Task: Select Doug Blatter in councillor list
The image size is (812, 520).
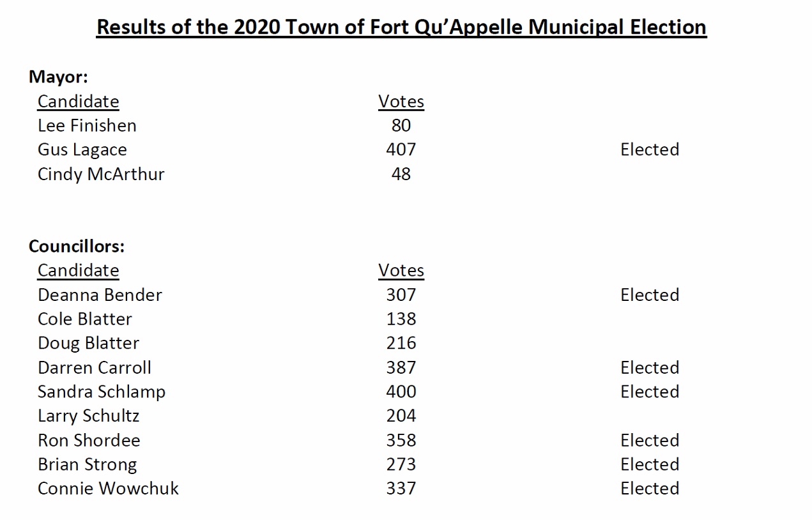Action: [x=88, y=343]
